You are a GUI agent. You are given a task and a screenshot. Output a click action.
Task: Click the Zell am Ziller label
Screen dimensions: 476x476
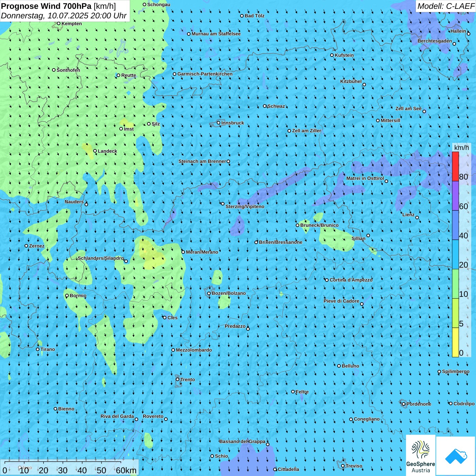pos(307,131)
